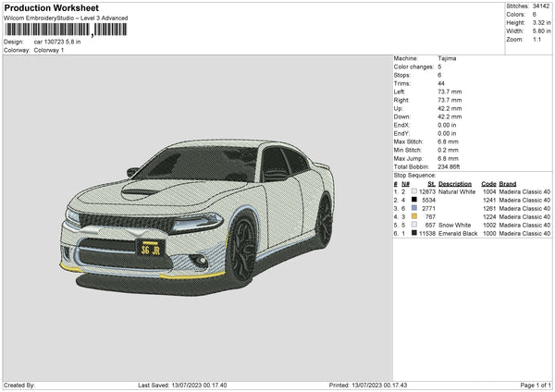Image resolution: width=555 pixels, height=392 pixels.
Task: Click the Description column header
Action: pos(456,183)
